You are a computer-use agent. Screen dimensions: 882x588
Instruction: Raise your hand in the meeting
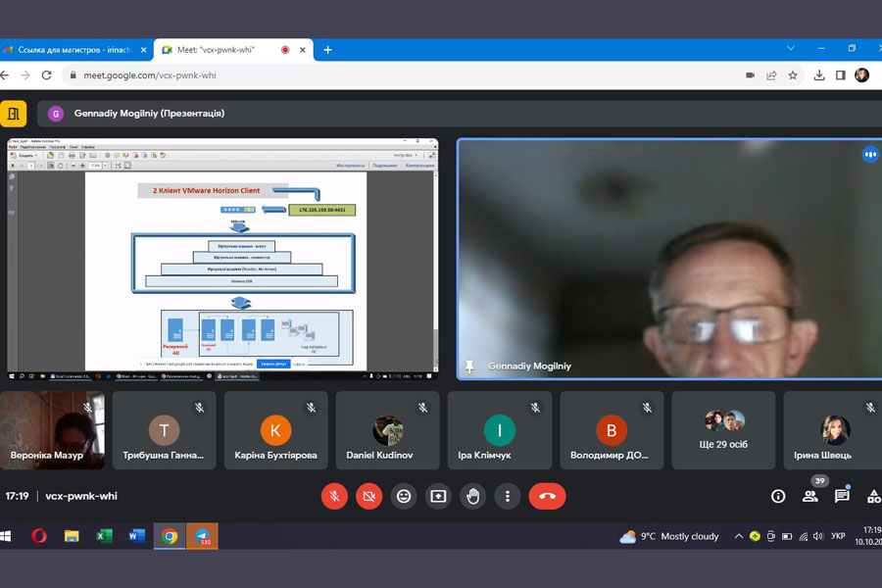point(473,496)
